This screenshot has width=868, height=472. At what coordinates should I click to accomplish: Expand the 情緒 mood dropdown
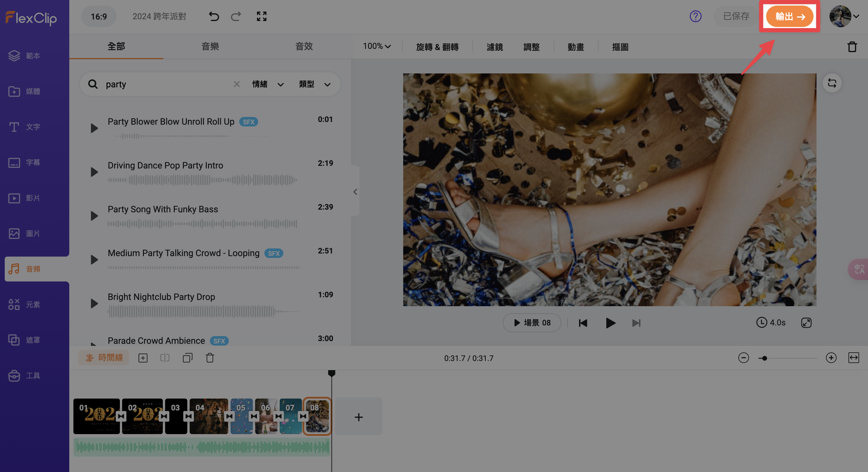pos(268,84)
